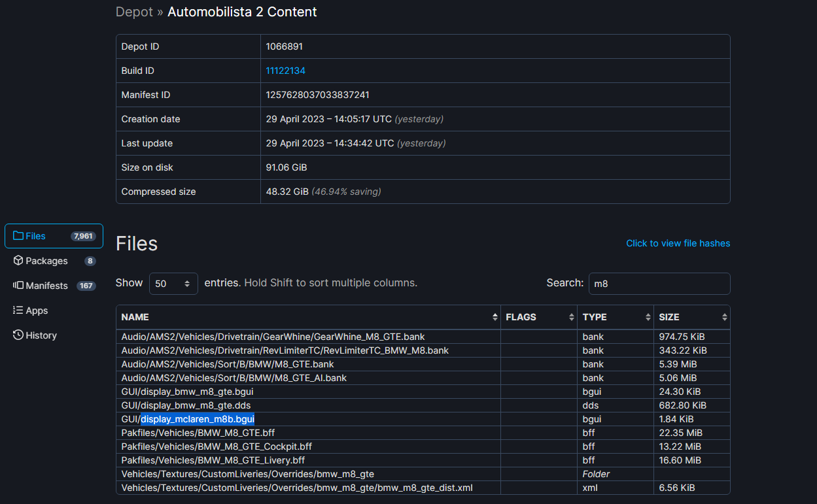Sort the table by Type column
817x504 pixels.
coord(616,317)
